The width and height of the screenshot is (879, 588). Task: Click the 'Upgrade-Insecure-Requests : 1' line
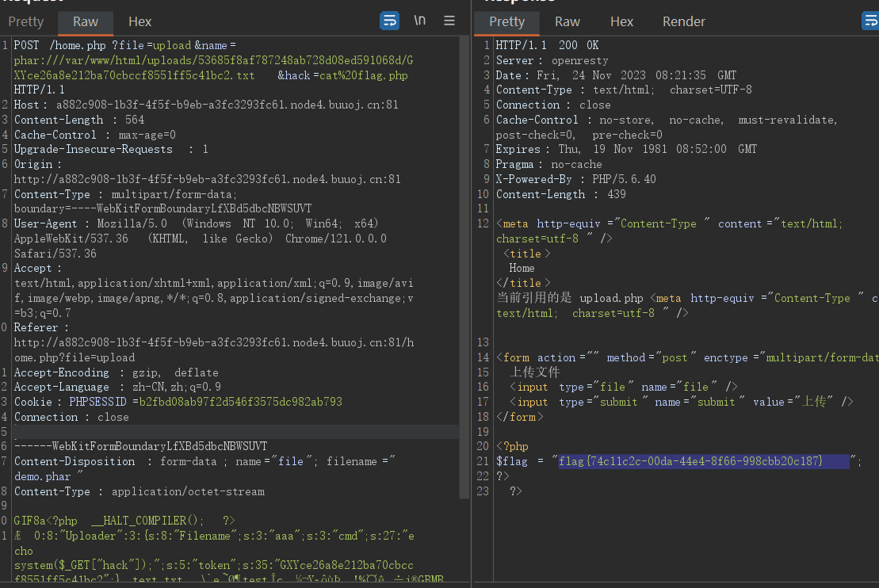coord(111,149)
